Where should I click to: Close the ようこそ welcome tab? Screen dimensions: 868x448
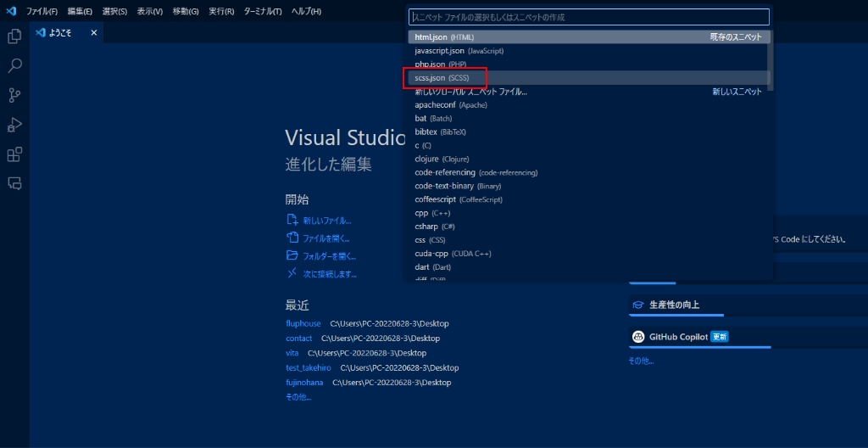pyautogui.click(x=94, y=33)
